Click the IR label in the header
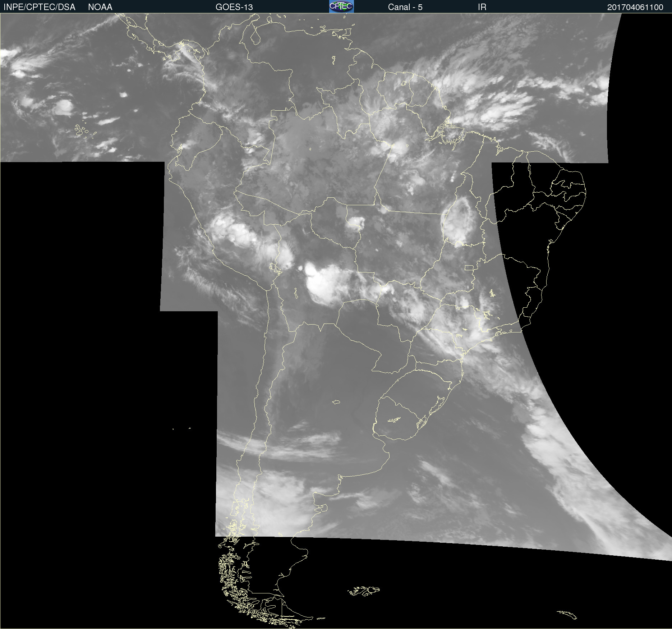Screen dimensions: 672x629 click(482, 7)
